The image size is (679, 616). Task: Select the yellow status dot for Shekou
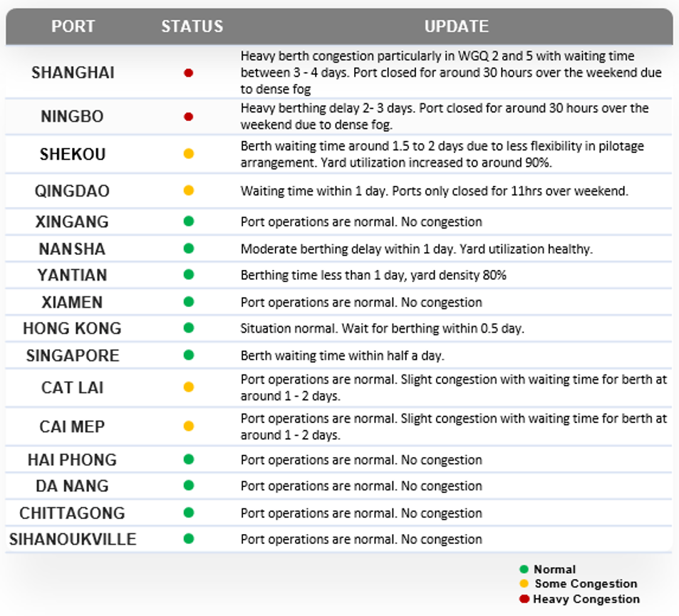point(188,154)
